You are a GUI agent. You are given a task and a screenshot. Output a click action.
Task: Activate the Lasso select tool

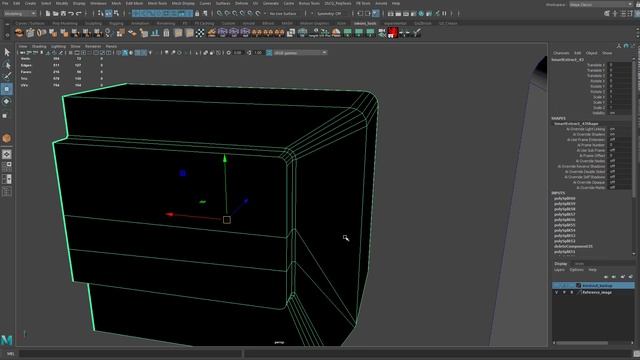pos(7,64)
